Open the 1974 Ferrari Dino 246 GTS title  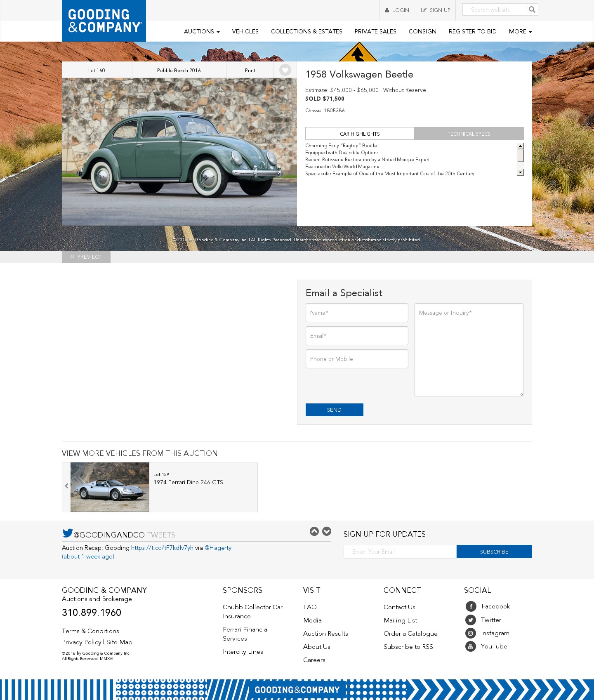(x=188, y=482)
